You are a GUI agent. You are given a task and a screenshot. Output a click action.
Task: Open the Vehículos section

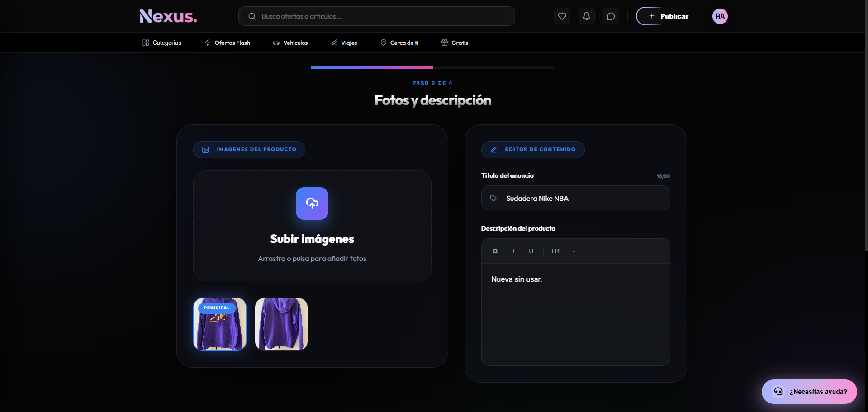pyautogui.click(x=290, y=43)
